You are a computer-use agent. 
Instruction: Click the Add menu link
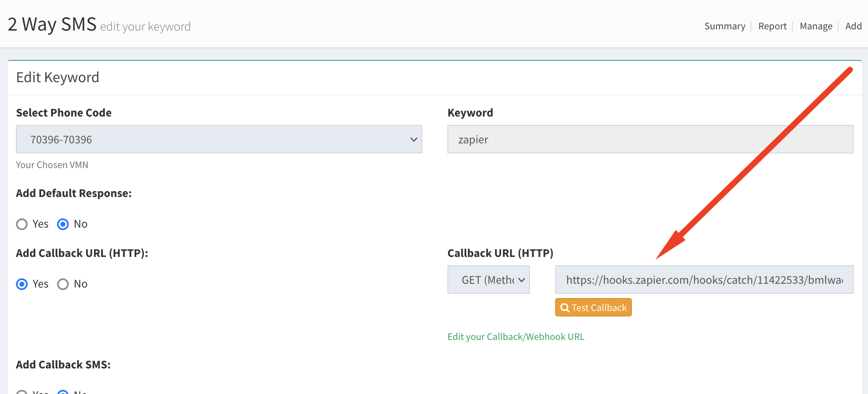853,26
